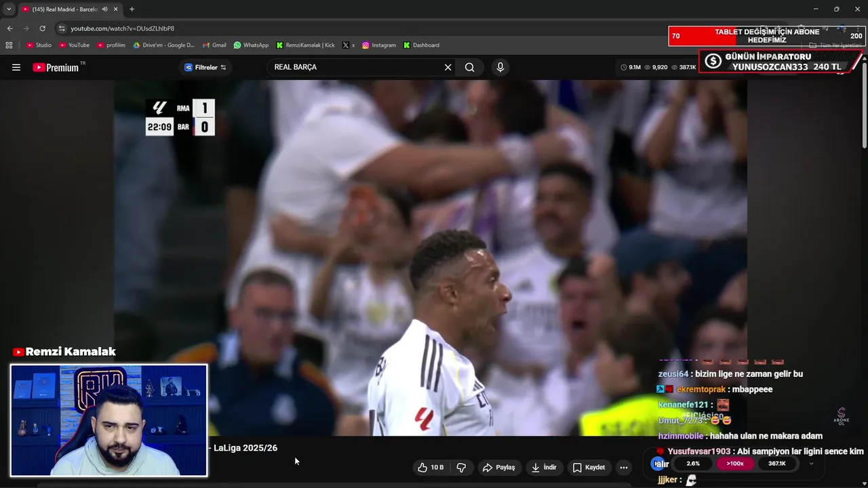Open site info icon in address bar
This screenshot has height=488, width=868.
pos(62,28)
